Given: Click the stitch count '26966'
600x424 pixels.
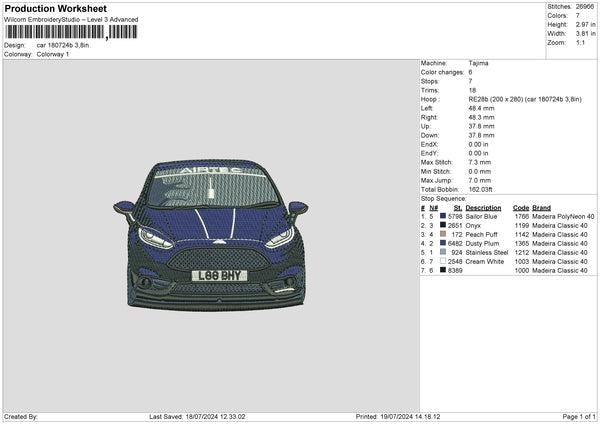Looking at the screenshot, I should click(x=585, y=7).
